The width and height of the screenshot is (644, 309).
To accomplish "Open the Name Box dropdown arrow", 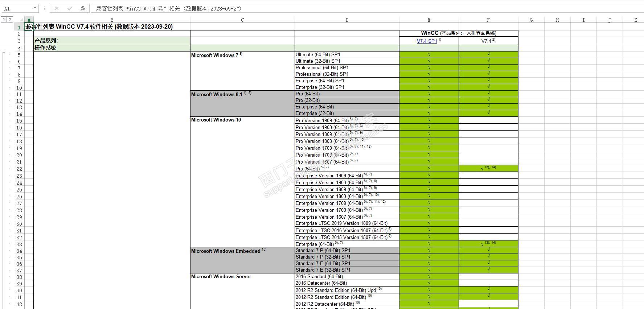I will pos(35,8).
